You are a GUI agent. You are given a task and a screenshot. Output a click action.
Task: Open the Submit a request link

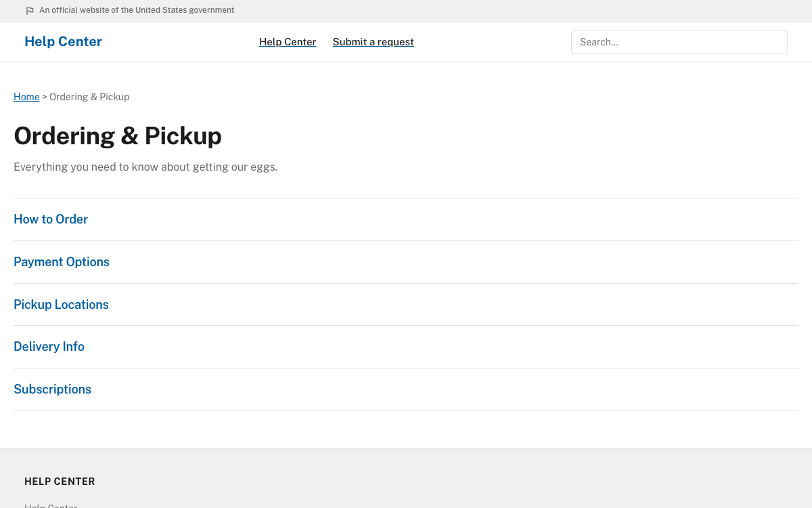point(374,42)
